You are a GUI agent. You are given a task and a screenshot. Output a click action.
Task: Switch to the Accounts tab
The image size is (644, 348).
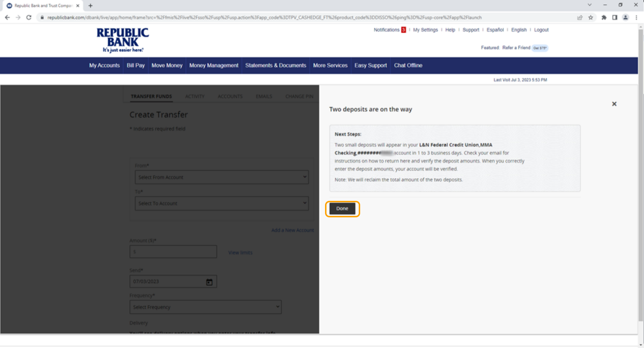230,96
